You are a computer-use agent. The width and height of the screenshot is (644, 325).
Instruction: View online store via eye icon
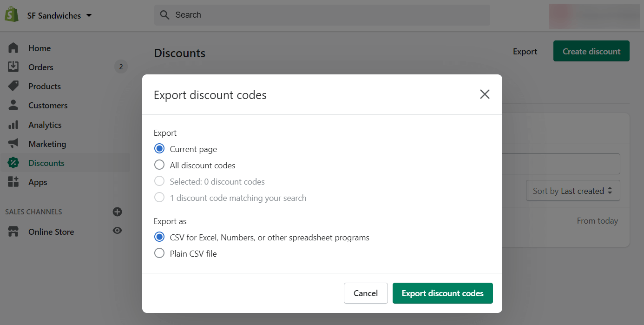click(118, 231)
